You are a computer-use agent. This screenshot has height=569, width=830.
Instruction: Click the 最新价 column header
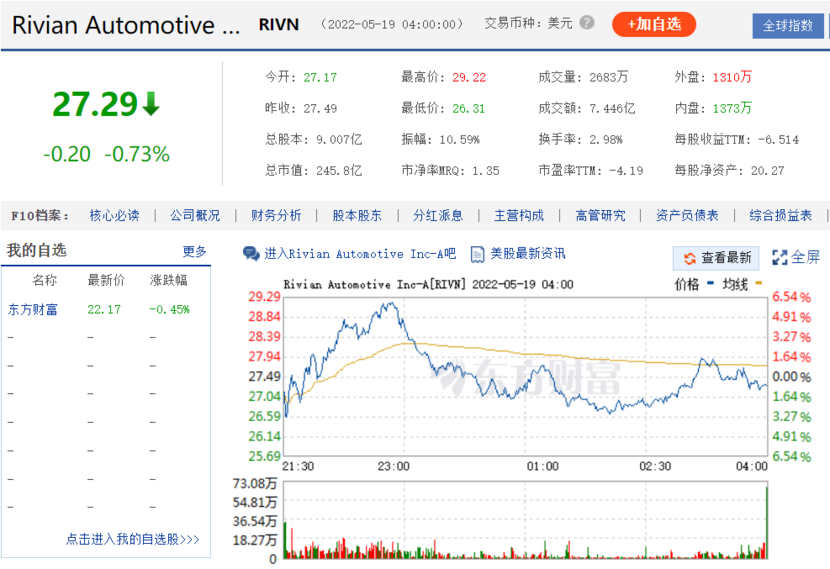click(x=106, y=281)
